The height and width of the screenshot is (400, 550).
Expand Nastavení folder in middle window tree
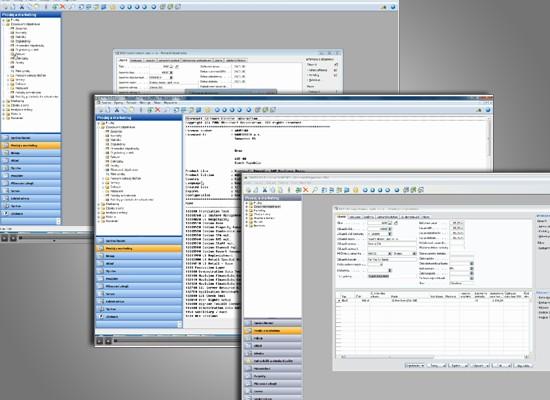99,221
